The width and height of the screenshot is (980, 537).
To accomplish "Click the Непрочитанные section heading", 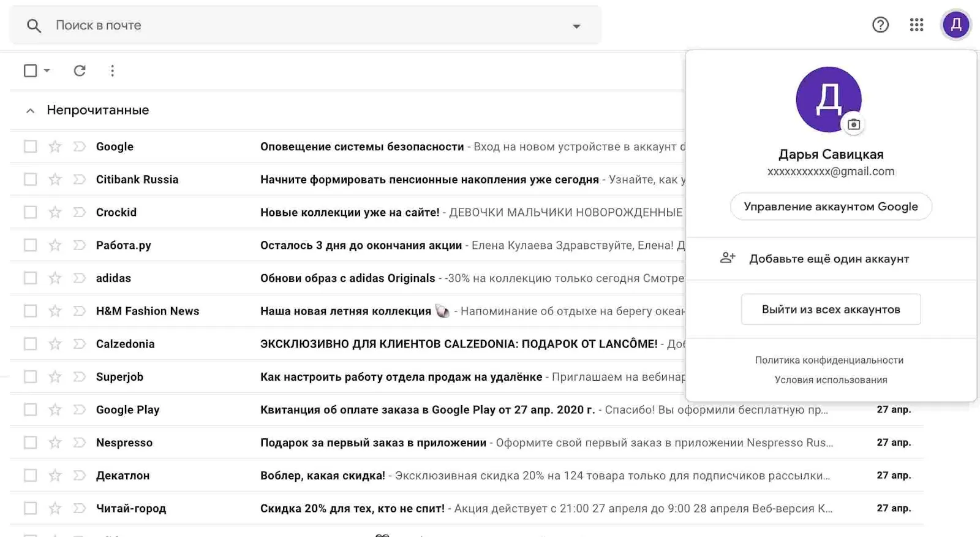I will pyautogui.click(x=98, y=110).
